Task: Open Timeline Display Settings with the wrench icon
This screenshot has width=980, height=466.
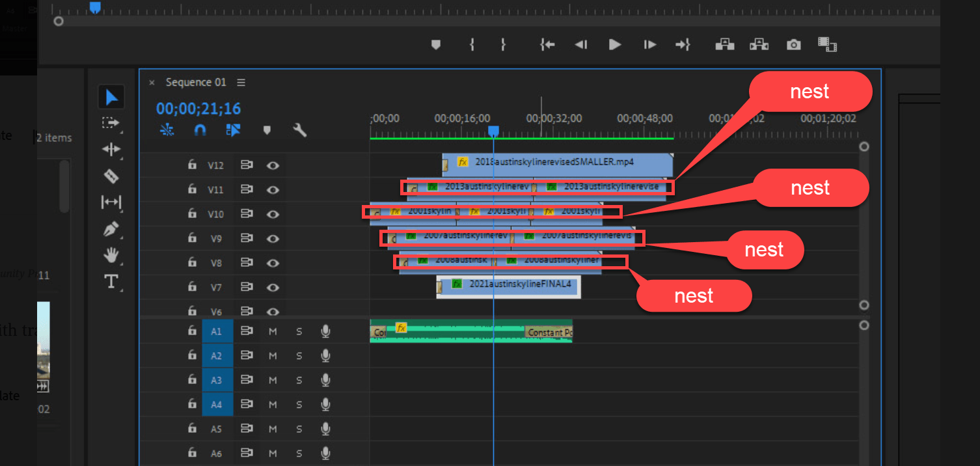Action: (x=299, y=130)
